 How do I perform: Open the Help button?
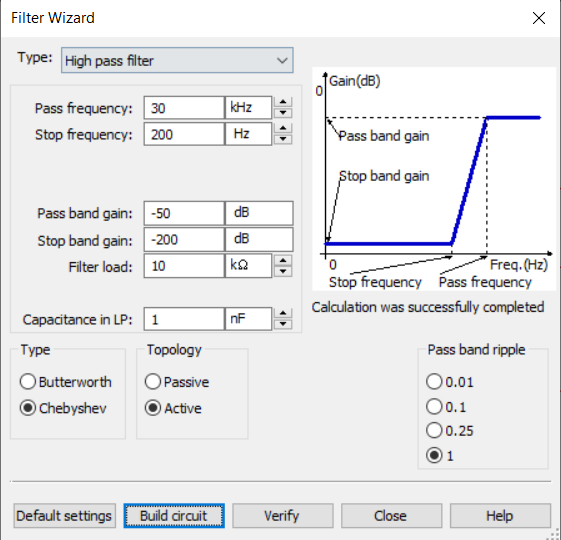click(x=500, y=516)
